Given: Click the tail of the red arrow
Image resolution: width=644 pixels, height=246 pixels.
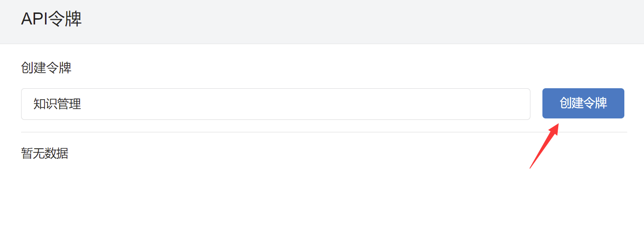Looking at the screenshot, I should [530, 167].
